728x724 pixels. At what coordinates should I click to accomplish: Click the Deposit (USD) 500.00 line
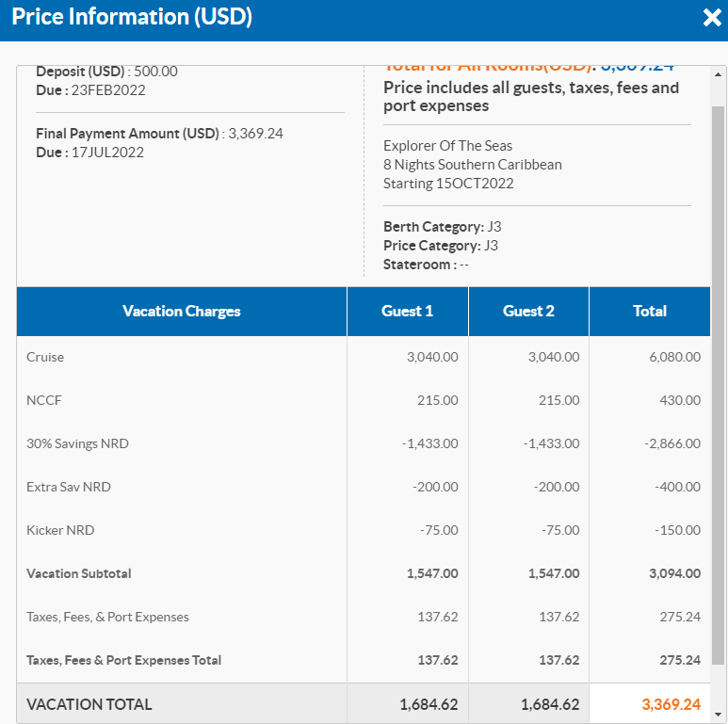point(106,72)
